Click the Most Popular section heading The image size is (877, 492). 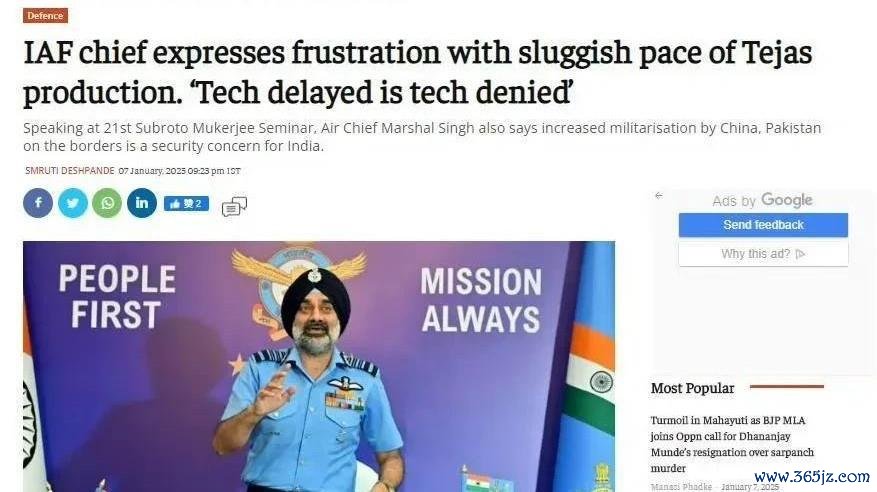692,388
